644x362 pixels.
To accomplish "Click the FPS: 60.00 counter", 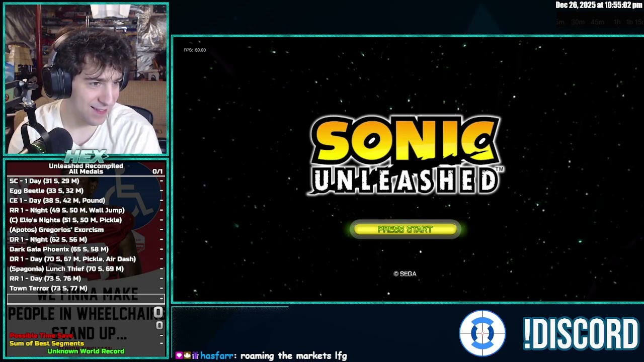I will 195,50.
